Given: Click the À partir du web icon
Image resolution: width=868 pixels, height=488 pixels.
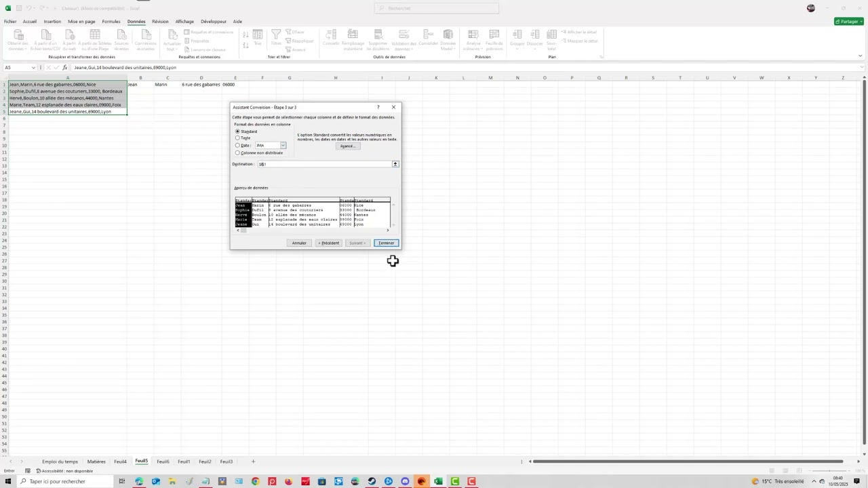Looking at the screenshot, I should pos(69,40).
